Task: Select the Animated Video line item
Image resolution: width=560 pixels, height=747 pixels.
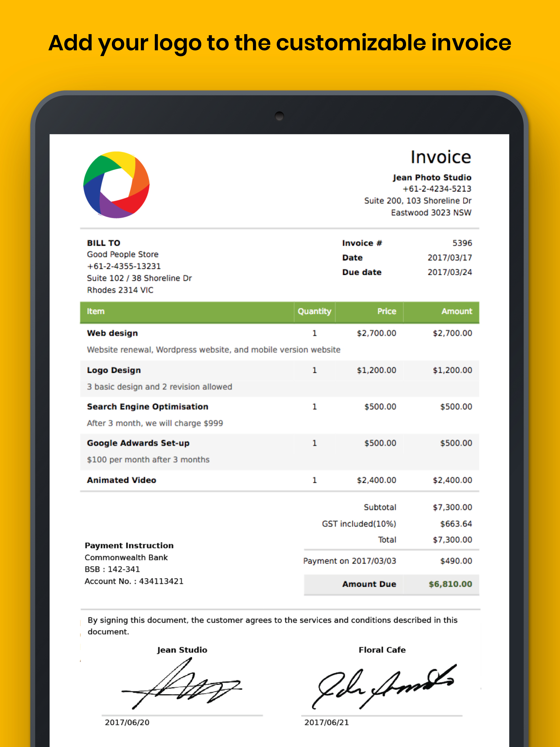Action: (122, 480)
